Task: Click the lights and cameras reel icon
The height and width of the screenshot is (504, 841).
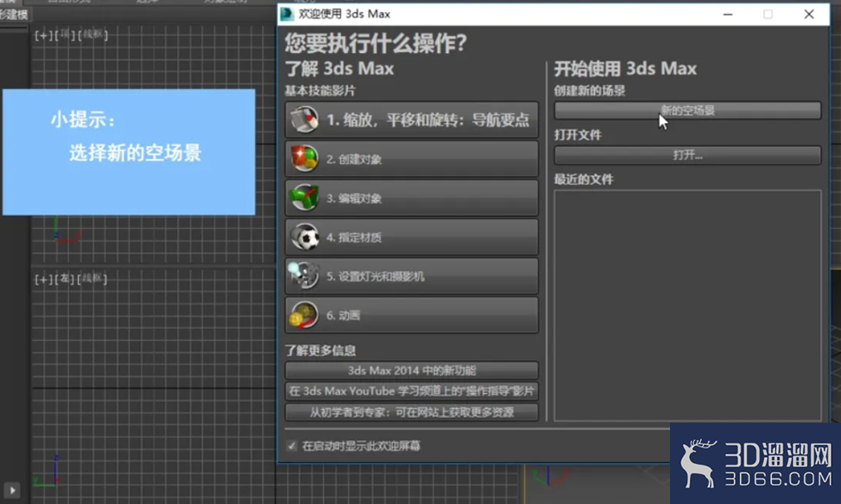Action: coord(304,276)
